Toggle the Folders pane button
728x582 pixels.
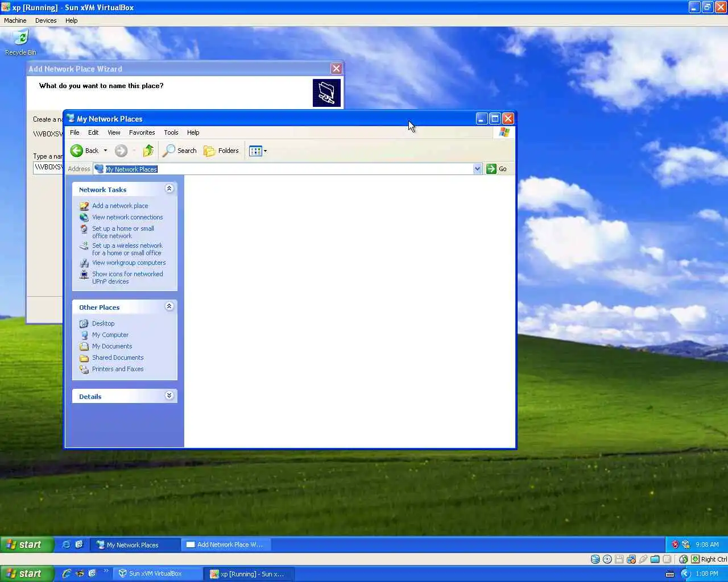click(221, 151)
